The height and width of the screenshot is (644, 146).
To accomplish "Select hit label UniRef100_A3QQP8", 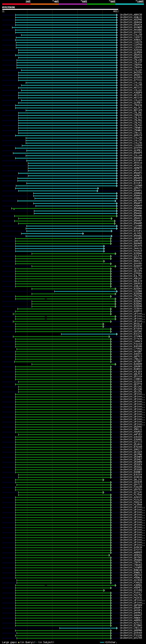I will click(131, 93).
